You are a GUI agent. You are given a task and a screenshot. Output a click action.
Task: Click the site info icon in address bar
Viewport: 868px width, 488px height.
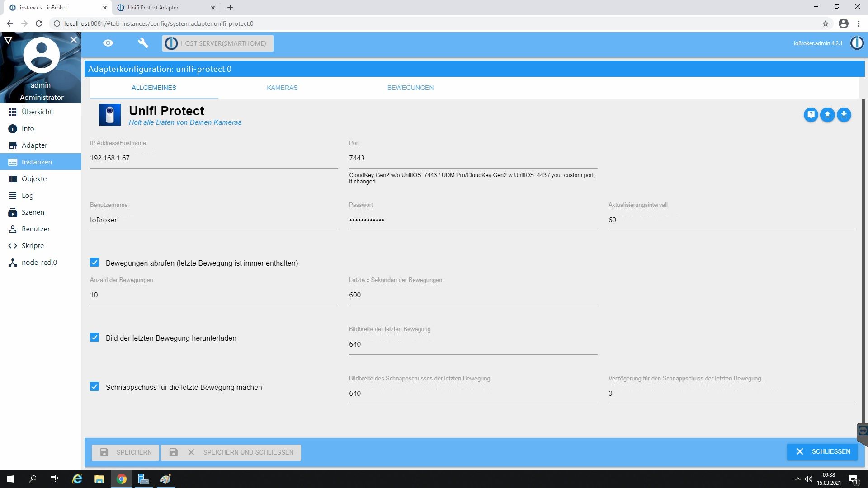pos(57,23)
